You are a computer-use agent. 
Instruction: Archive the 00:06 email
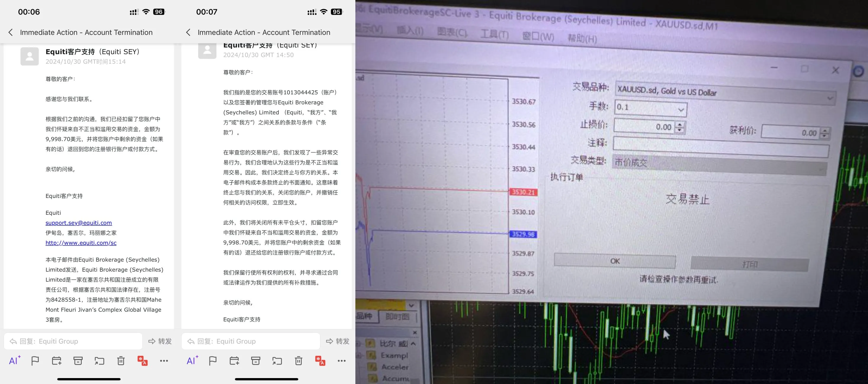[x=78, y=361]
